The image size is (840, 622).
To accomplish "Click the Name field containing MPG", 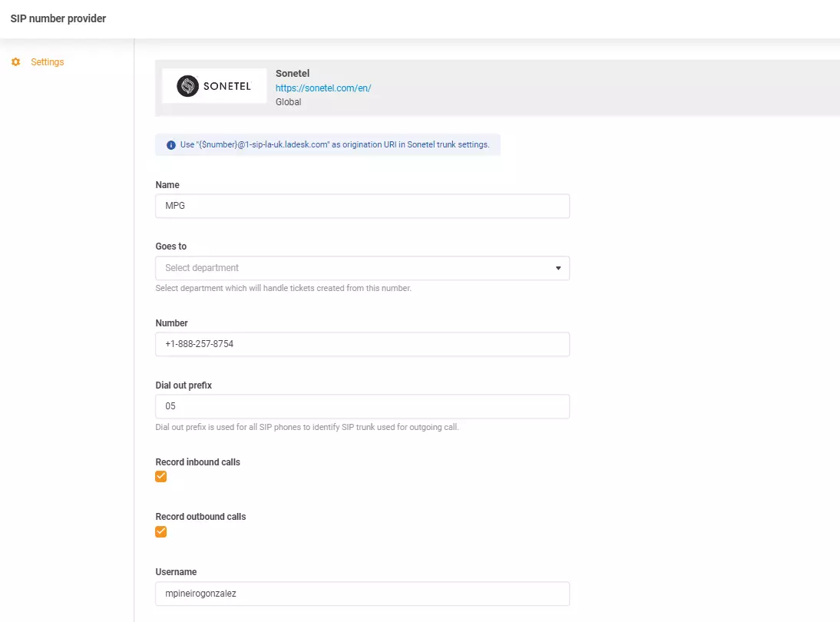I will pos(362,206).
